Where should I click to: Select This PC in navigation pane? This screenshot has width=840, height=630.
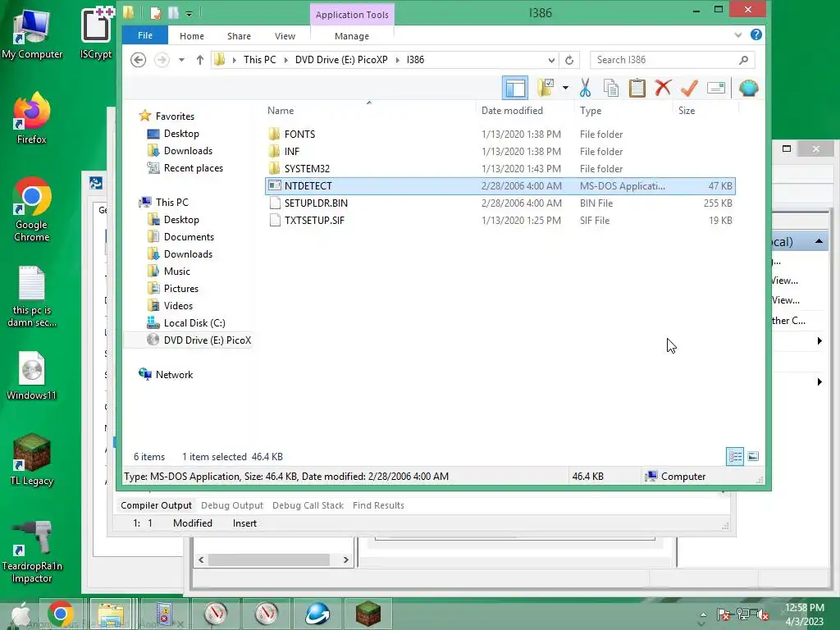click(x=172, y=202)
